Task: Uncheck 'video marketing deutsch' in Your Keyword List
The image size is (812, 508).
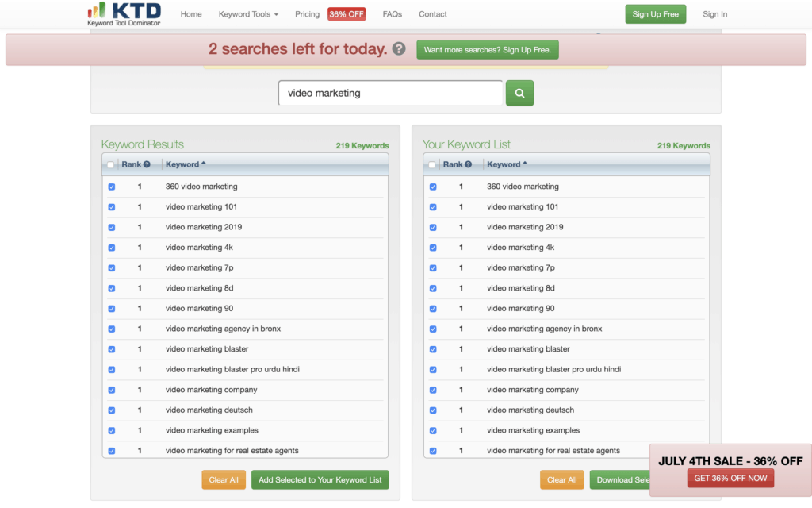Action: pyautogui.click(x=433, y=410)
